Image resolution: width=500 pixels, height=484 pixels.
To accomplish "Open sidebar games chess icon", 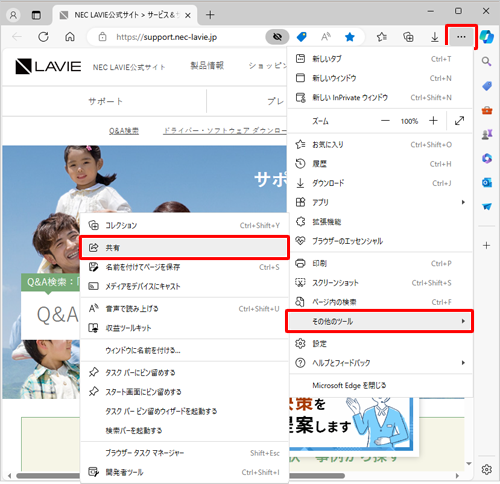I will (487, 134).
